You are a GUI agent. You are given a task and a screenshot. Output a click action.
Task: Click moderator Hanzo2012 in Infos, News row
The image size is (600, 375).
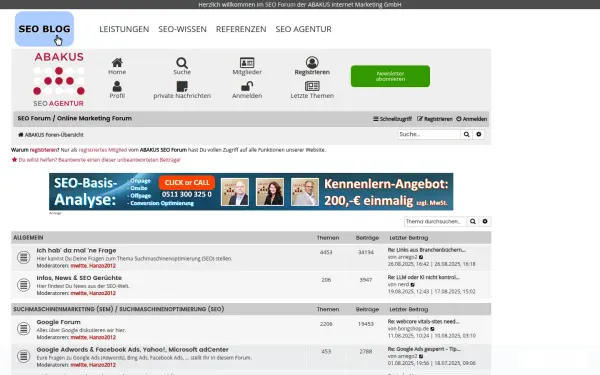pos(102,293)
